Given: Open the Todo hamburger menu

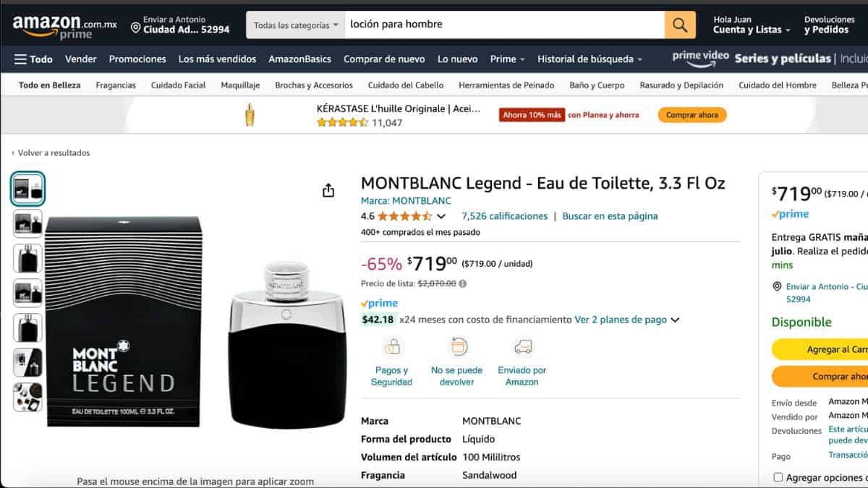Looking at the screenshot, I should [x=33, y=59].
